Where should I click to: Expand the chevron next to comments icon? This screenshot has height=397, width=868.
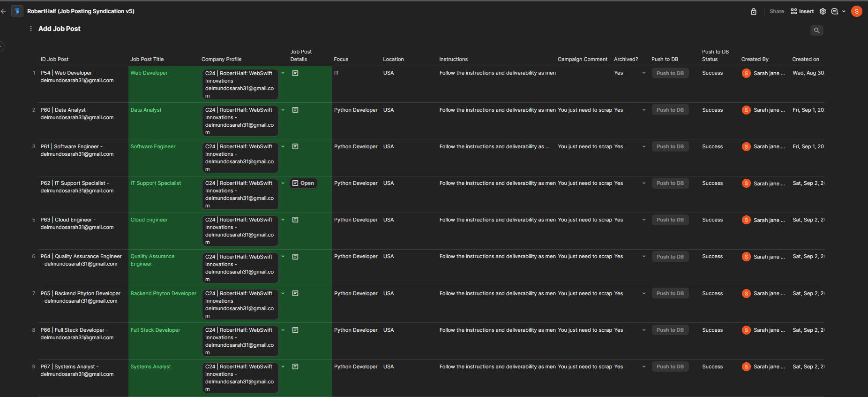(844, 11)
